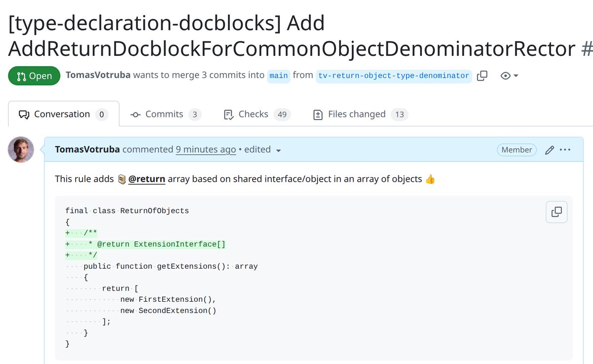Click the 'public function getExtensions(): array' line
Screen dimensions: 593x364
[170, 266]
